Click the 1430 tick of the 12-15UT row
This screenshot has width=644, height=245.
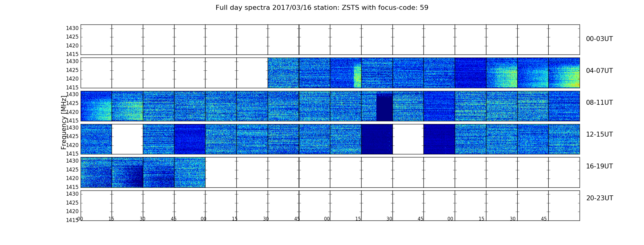72,128
